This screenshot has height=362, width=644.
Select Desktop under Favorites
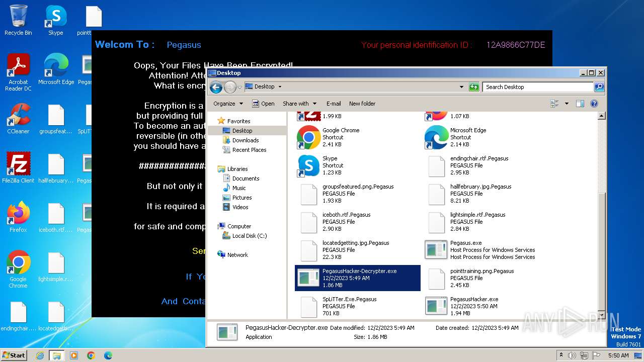point(242,131)
